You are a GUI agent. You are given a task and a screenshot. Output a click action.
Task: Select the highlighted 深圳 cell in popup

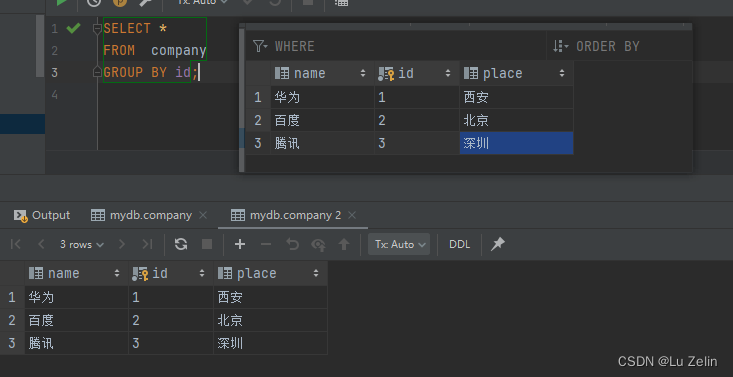tap(516, 143)
